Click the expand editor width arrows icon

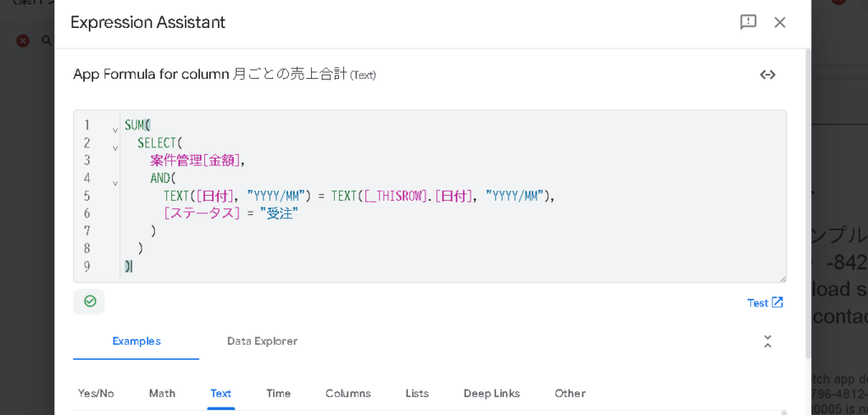767,75
